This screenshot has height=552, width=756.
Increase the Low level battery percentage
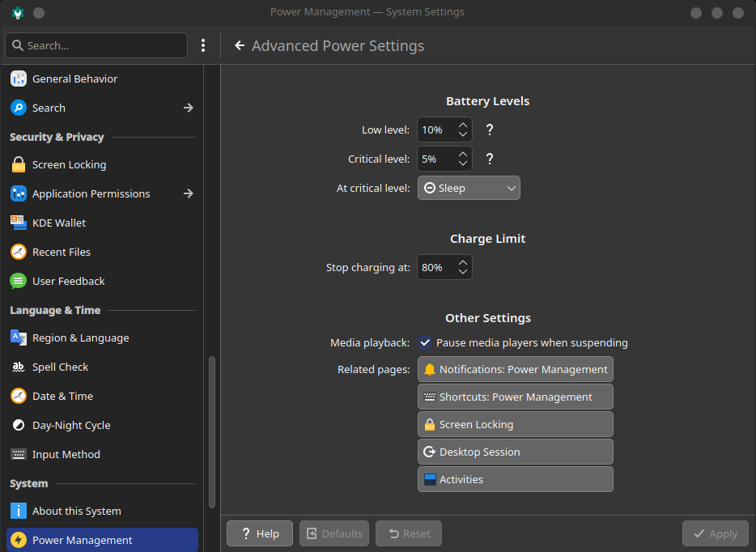[463, 125]
